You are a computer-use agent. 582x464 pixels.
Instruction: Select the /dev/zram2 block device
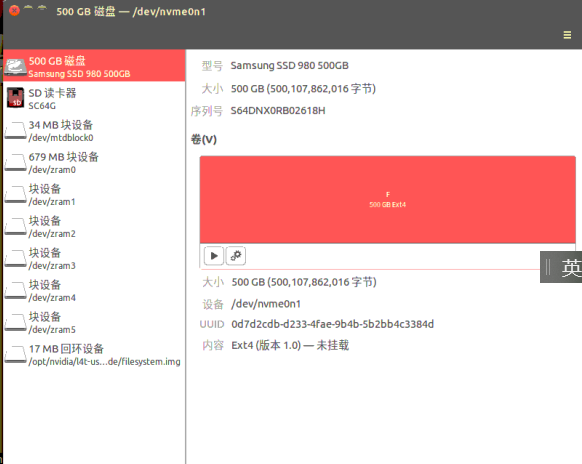(94, 226)
